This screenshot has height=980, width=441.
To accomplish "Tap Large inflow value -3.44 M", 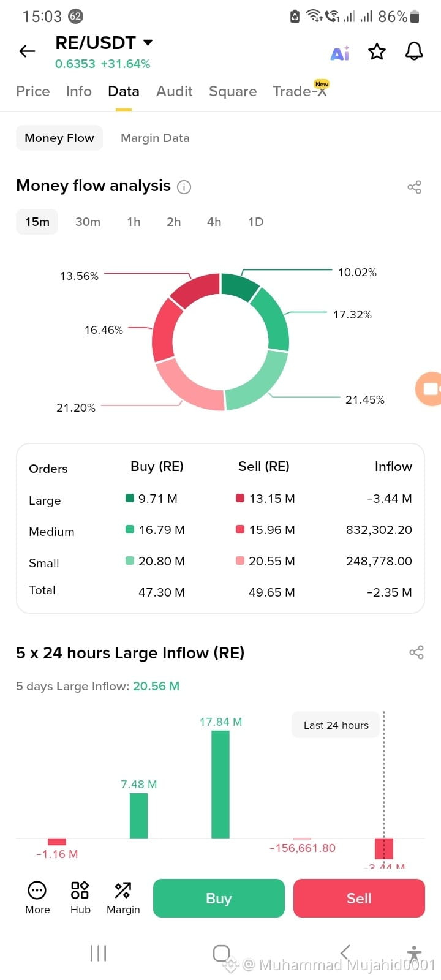I will (390, 499).
